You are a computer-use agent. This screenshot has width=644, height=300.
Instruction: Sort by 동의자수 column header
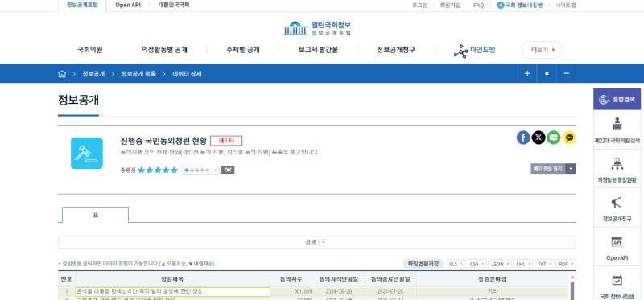point(291,279)
